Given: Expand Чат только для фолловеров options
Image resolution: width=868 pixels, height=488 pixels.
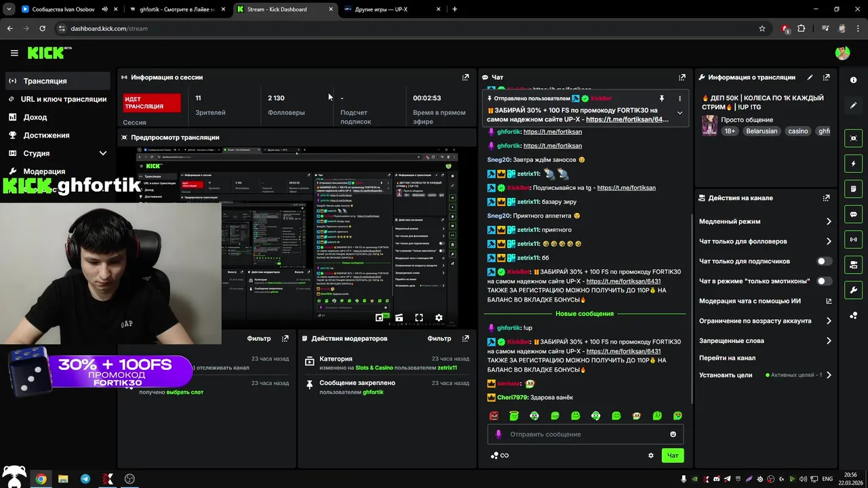Looking at the screenshot, I should click(829, 241).
